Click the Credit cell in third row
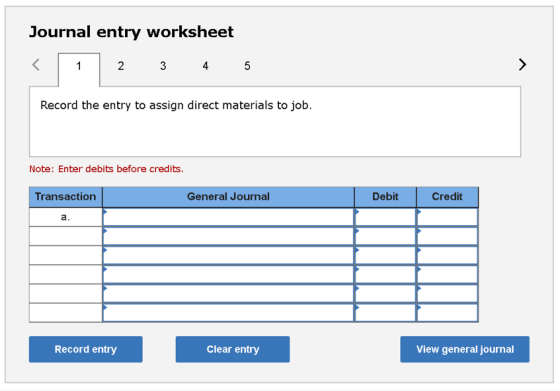This screenshot has width=560, height=391. (x=448, y=256)
